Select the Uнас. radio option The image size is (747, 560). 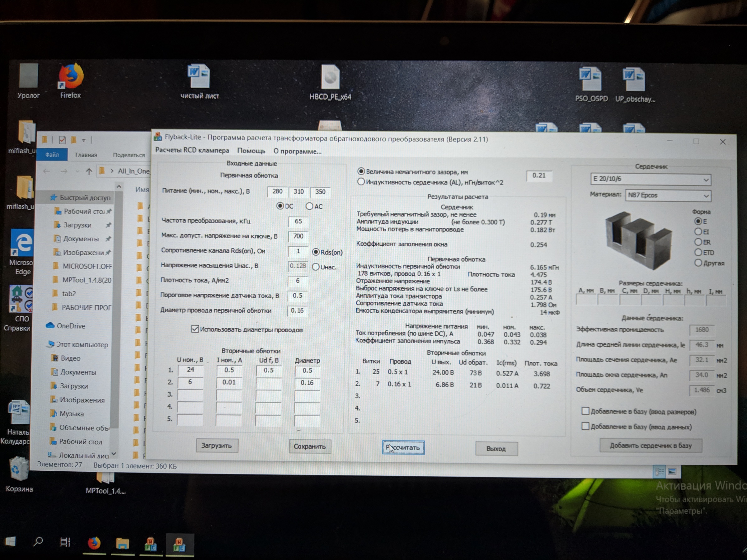point(316,267)
